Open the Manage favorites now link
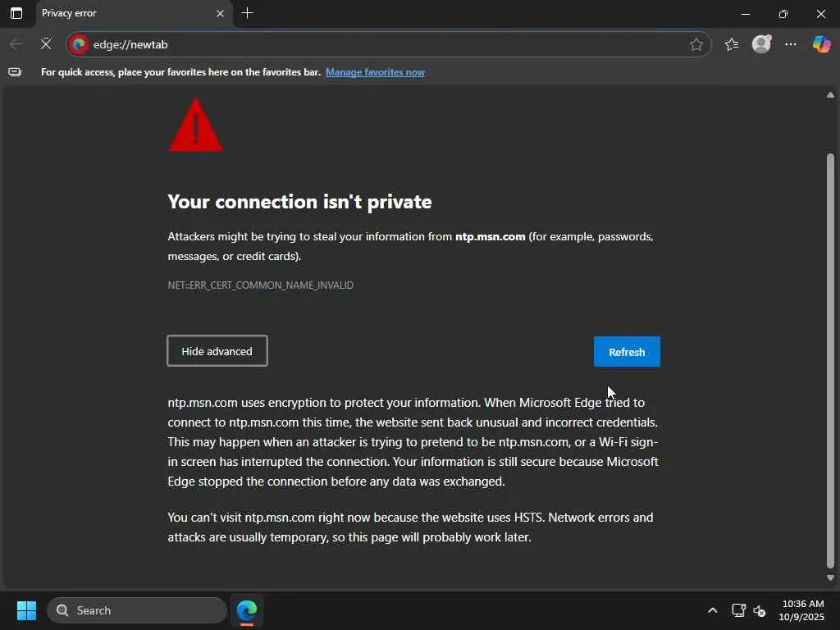 [x=375, y=72]
